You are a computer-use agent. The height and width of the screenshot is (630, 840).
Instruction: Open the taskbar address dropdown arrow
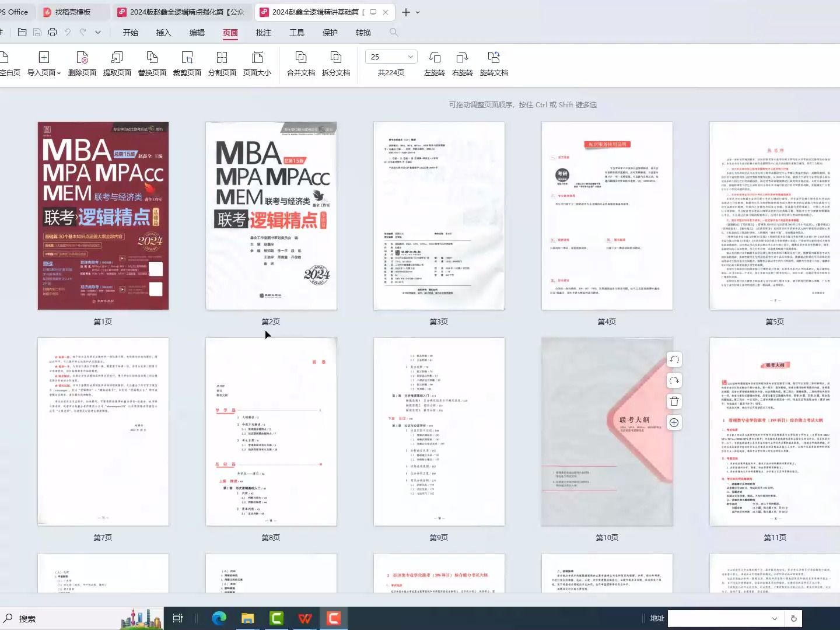point(775,618)
